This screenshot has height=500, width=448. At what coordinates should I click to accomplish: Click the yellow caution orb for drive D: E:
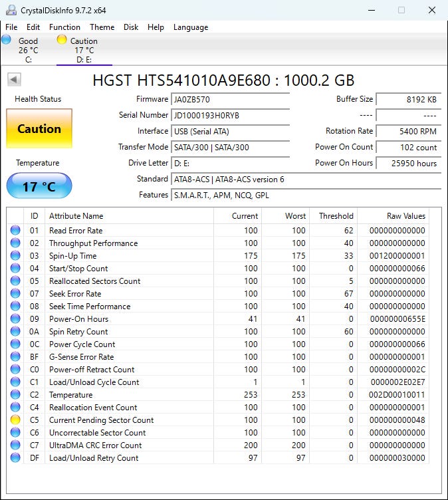click(62, 40)
